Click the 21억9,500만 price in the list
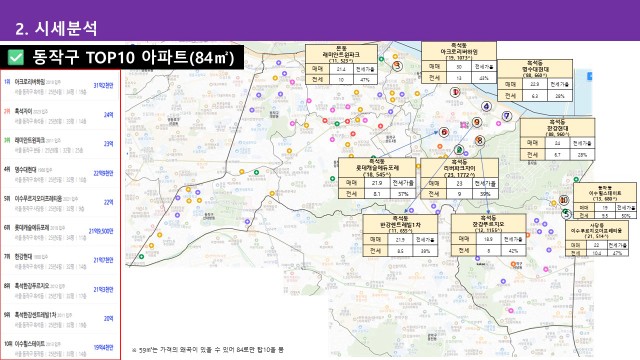640x360 pixels. point(101,231)
